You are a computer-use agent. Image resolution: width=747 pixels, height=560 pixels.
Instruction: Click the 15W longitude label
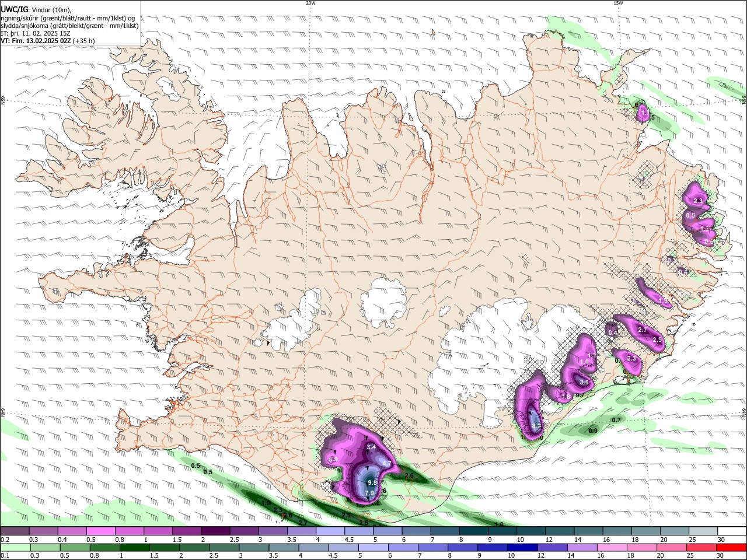click(x=618, y=3)
